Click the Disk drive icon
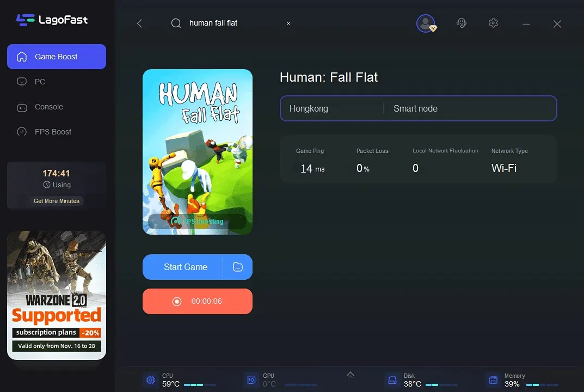 (392, 380)
